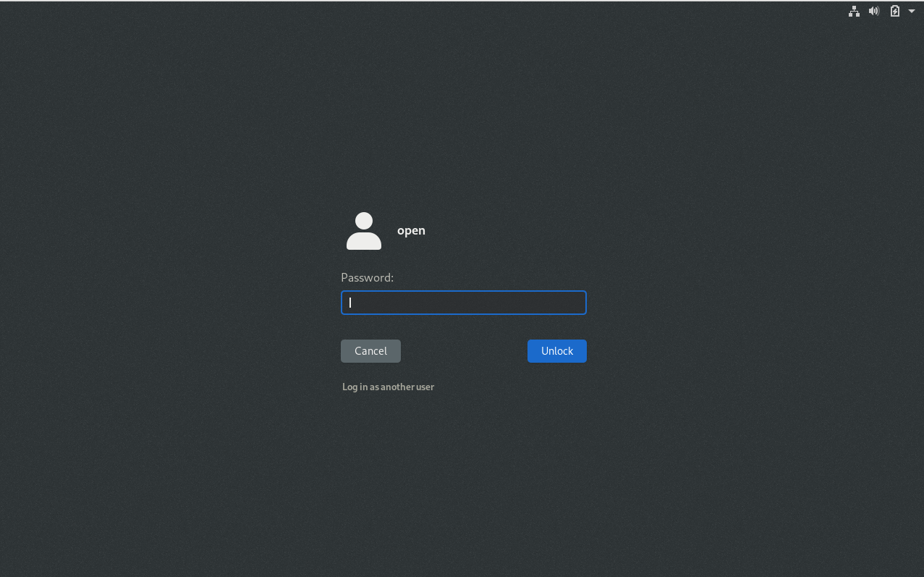Click the battery charging indicator icon
This screenshot has height=577, width=924.
[895, 11]
